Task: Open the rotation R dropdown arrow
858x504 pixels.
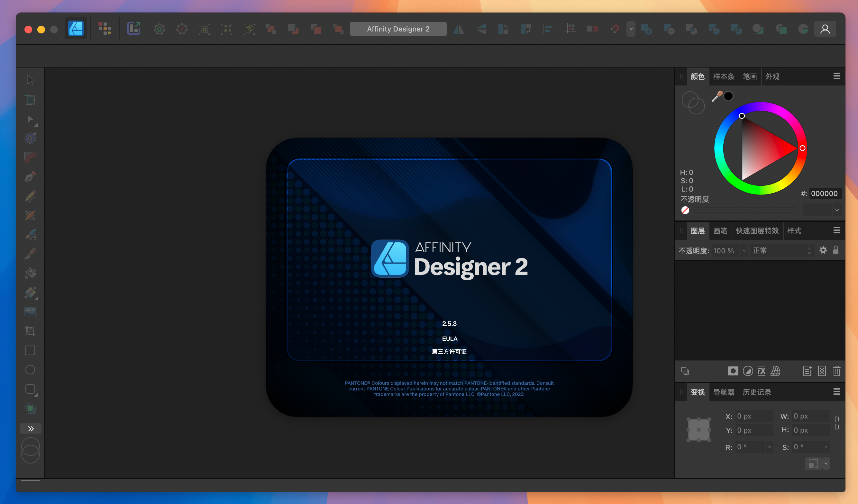Action: click(770, 447)
